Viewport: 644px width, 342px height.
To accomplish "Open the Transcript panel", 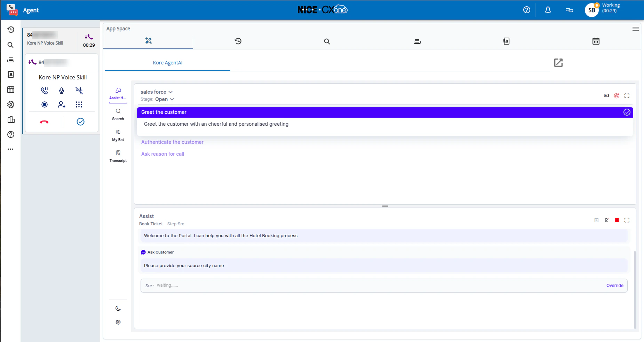I will coord(118,156).
